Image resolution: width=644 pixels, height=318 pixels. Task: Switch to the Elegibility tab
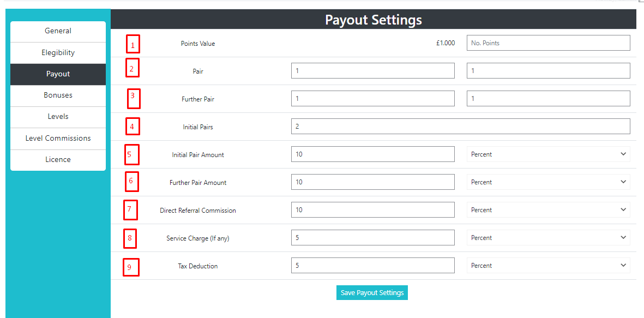[58, 53]
